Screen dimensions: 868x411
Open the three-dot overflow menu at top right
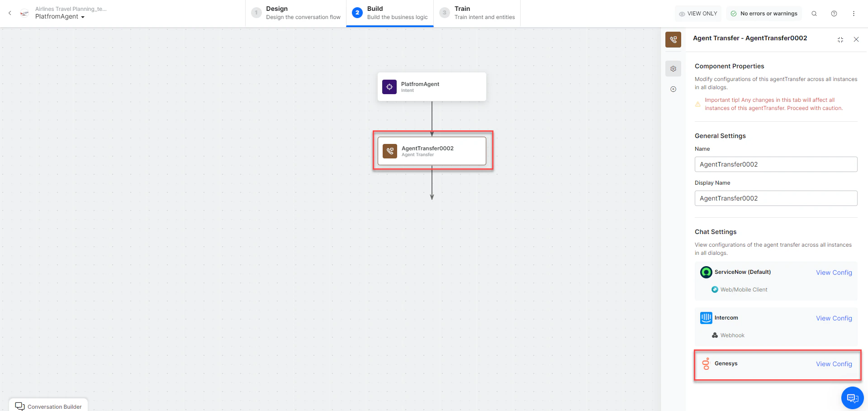click(x=854, y=14)
